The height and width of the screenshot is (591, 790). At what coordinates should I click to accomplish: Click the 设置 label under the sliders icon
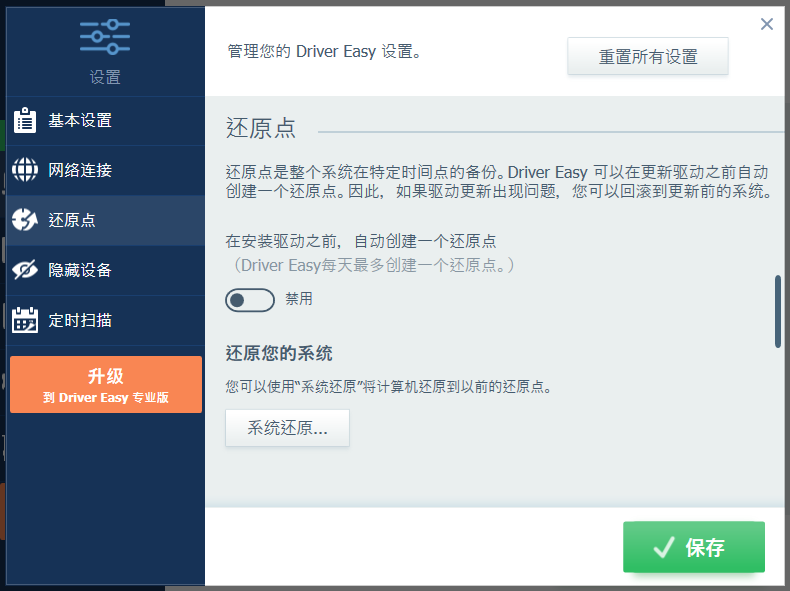pos(105,77)
